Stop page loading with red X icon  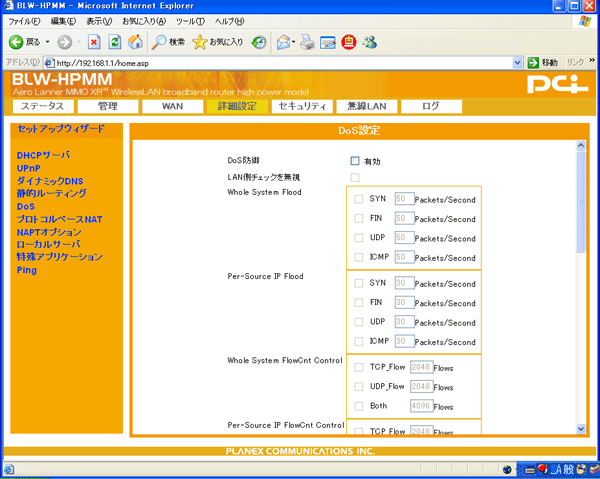94,42
